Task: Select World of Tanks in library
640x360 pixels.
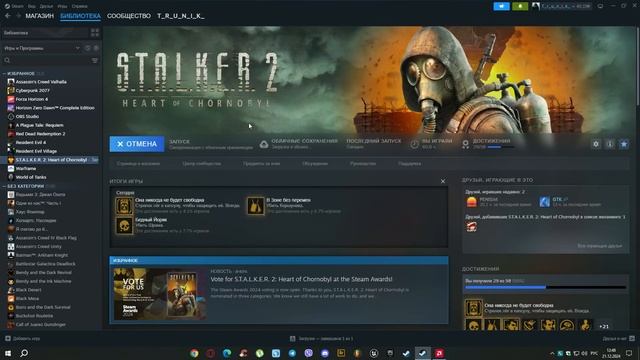Action: pos(31,177)
